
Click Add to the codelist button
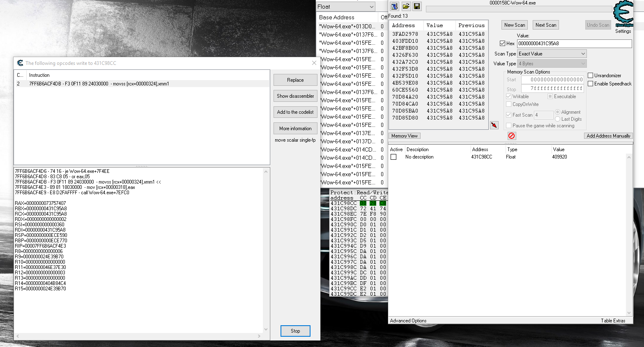click(x=295, y=112)
